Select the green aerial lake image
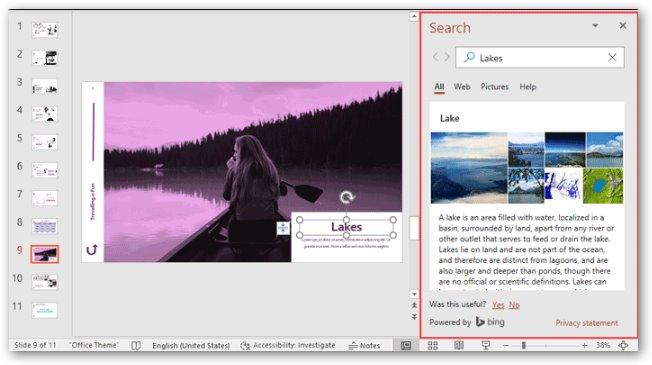Viewport: 652px width, 365px height. 603,186
